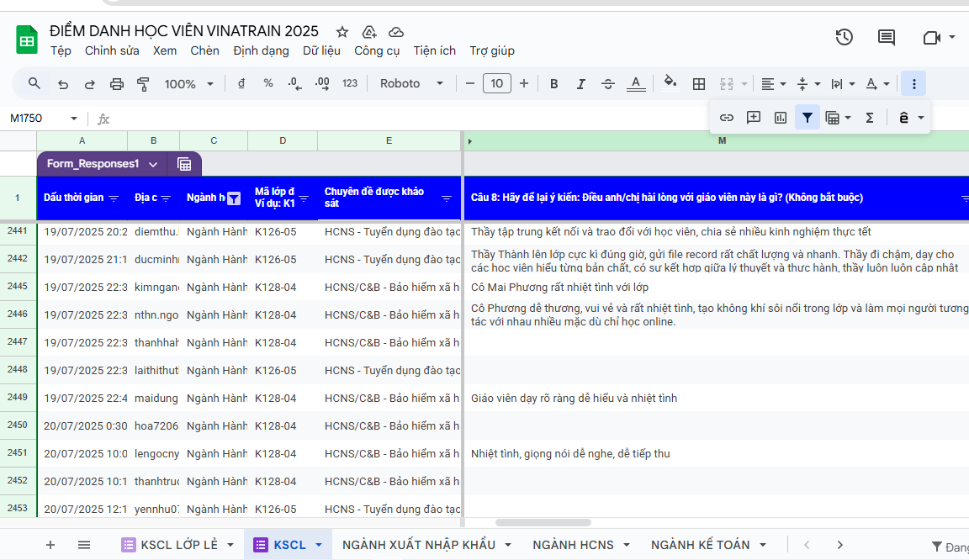Toggle bold formatting
This screenshot has height=560, width=969.
pos(553,84)
